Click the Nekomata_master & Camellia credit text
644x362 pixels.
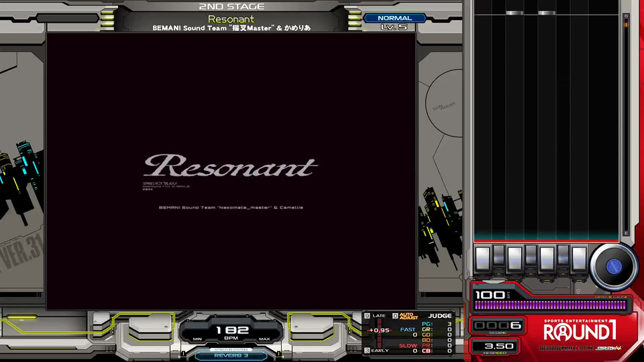[x=231, y=207]
